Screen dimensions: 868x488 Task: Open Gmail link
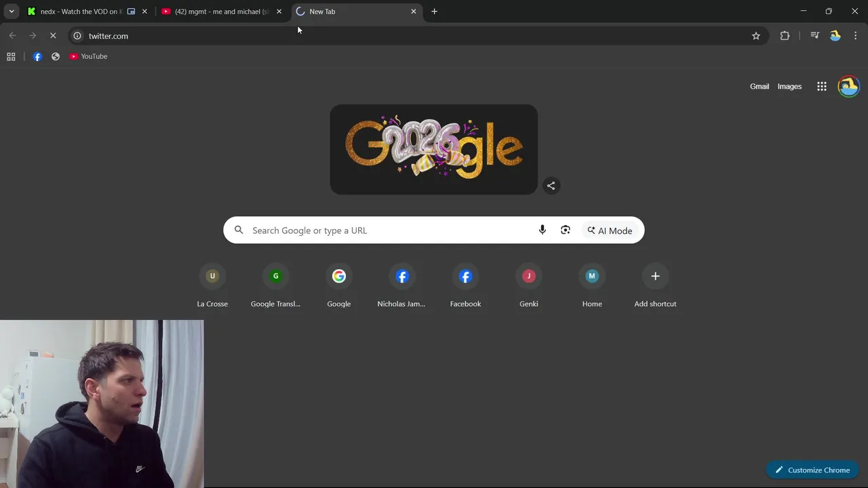tap(759, 87)
